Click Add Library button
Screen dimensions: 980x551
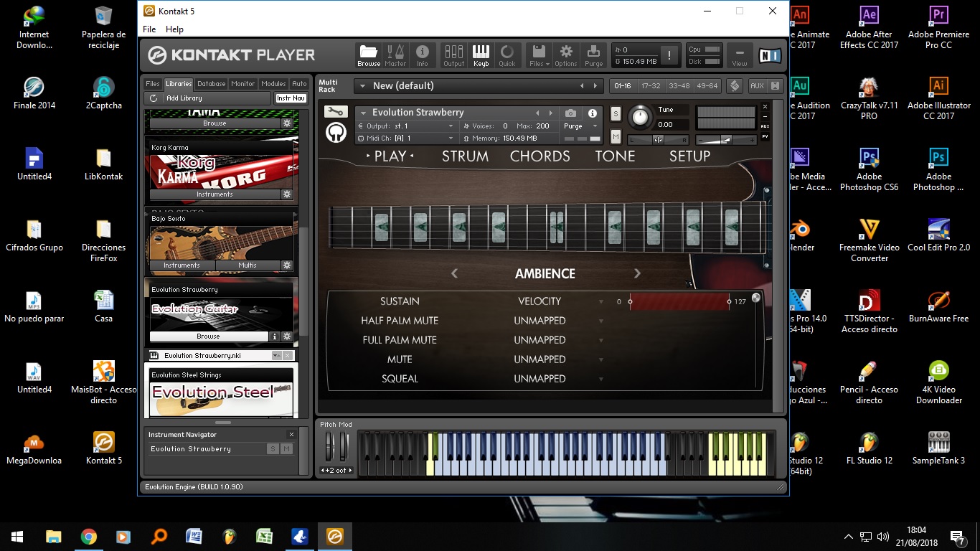click(x=184, y=98)
